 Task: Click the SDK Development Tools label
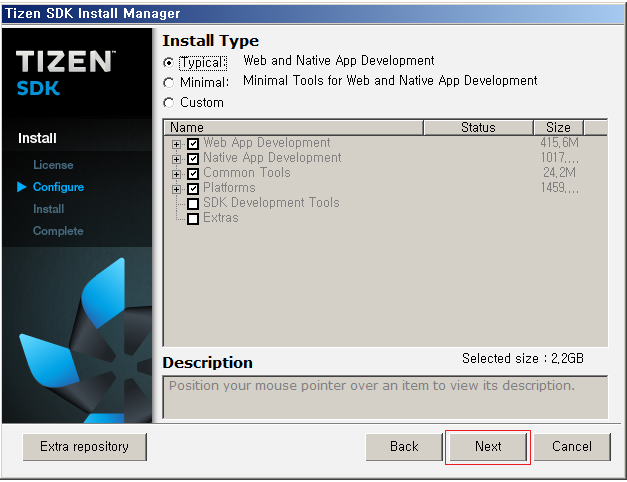click(271, 202)
